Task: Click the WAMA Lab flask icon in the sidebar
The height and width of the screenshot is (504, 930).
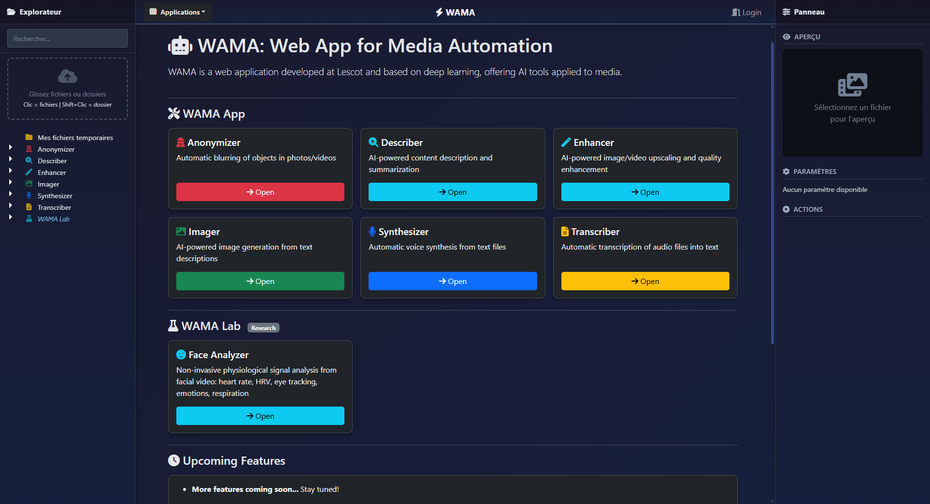Action: pyautogui.click(x=29, y=219)
